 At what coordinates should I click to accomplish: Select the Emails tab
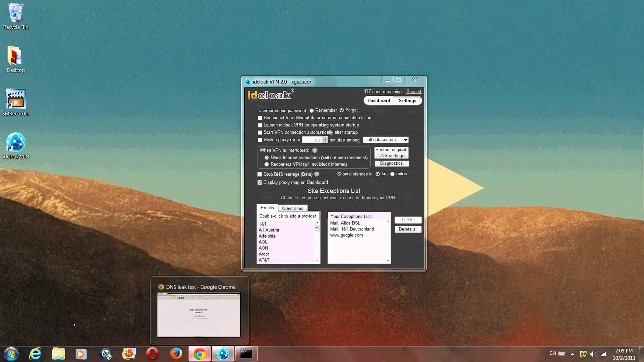click(x=267, y=208)
